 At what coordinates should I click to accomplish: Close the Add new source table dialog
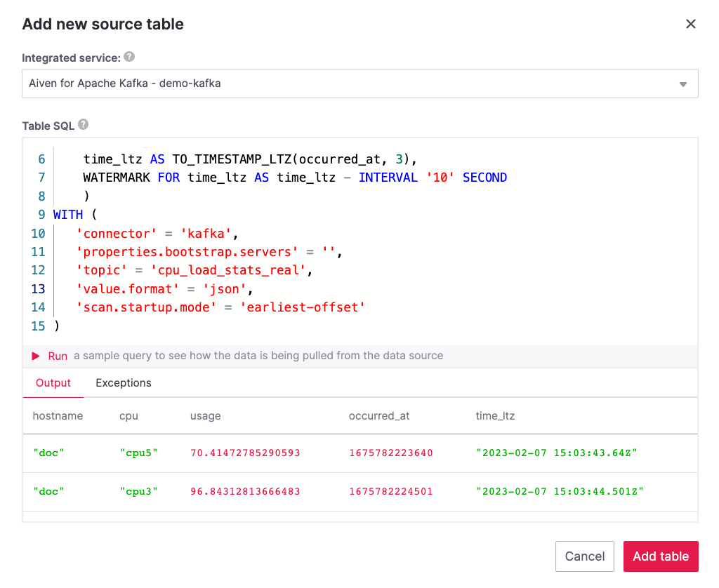(x=690, y=23)
